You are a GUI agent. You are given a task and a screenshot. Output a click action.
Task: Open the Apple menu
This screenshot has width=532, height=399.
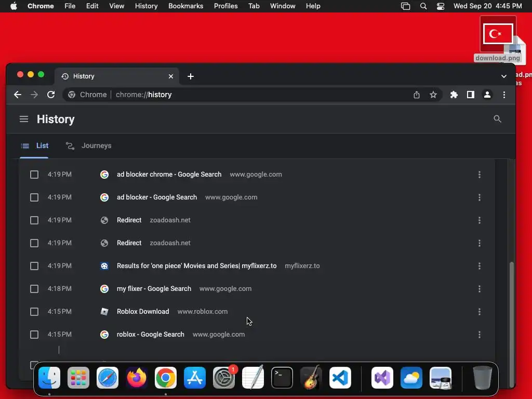(14, 6)
